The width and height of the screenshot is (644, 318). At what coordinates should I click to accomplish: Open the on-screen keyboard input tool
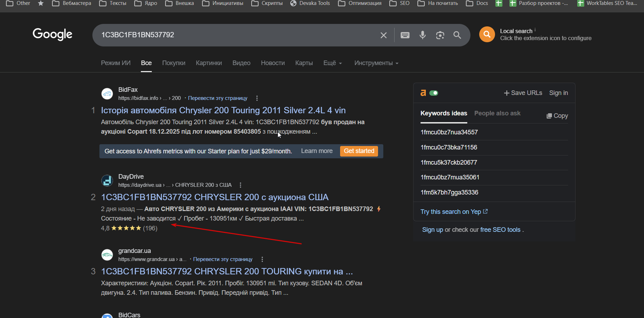click(405, 35)
